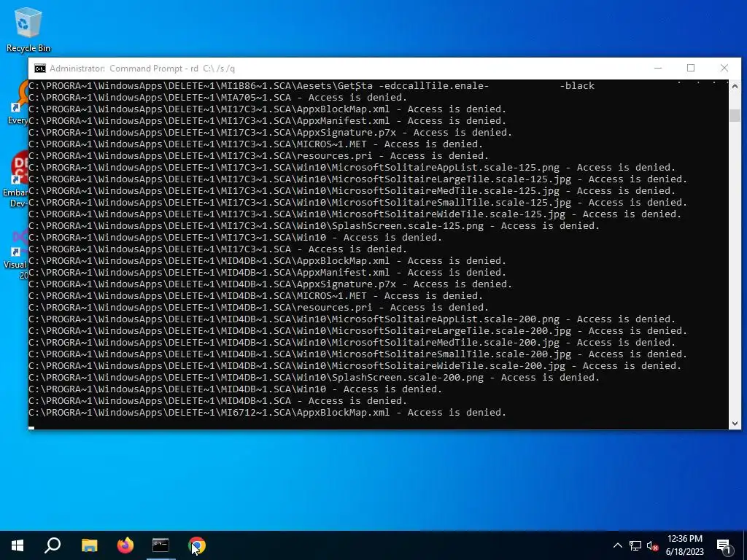Click the console scrollbar up arrow
Image resolution: width=747 pixels, height=560 pixels.
tap(735, 86)
